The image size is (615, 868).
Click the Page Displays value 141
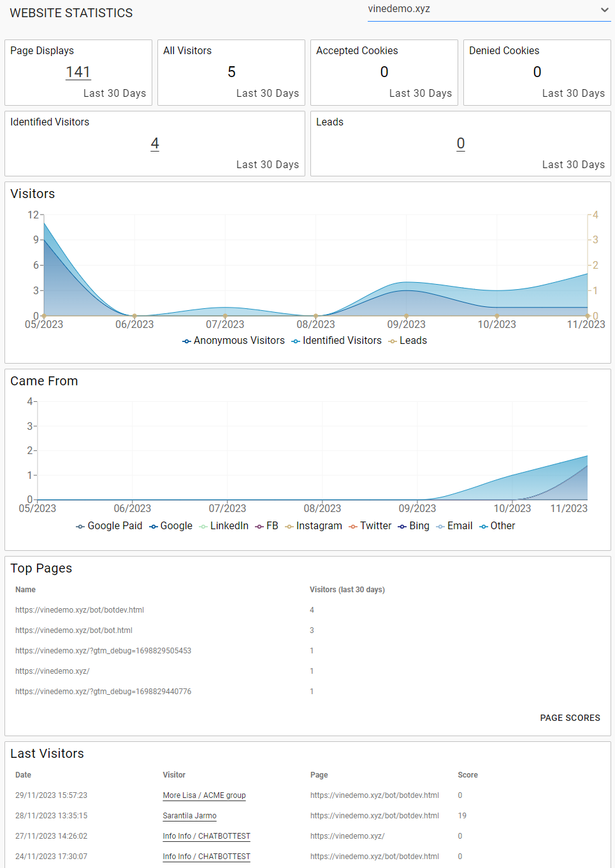78,73
